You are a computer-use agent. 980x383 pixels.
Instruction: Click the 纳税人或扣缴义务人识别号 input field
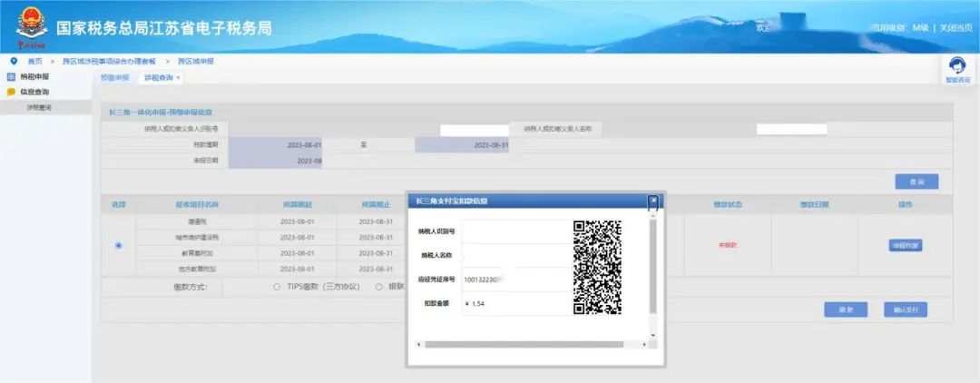click(473, 130)
